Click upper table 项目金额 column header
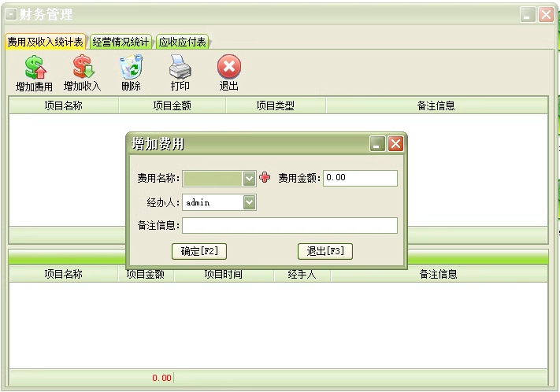The width and height of the screenshot is (560, 392). coord(172,105)
